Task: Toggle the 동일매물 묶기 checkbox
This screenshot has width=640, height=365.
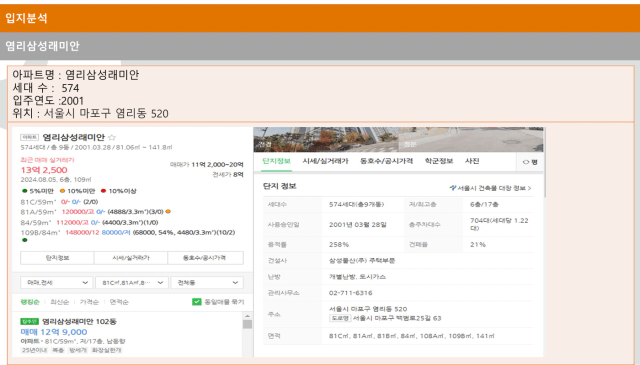Action: (x=197, y=302)
